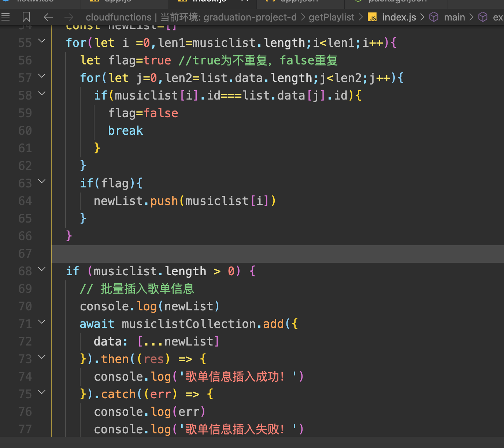
Task: Click '.then((res) => {' on line 73
Action: point(150,359)
